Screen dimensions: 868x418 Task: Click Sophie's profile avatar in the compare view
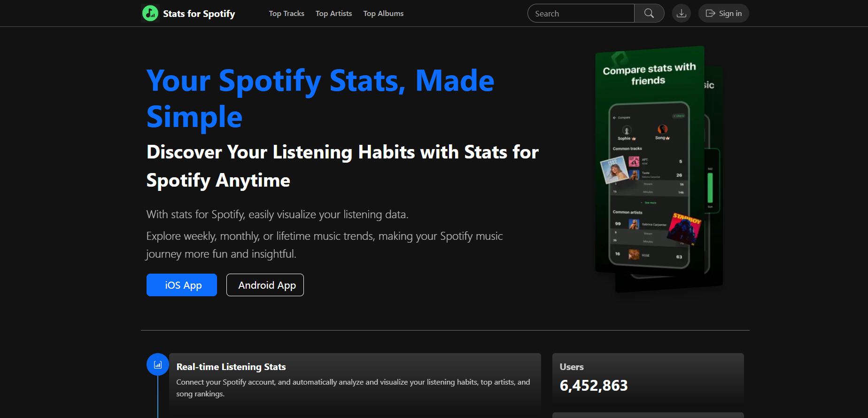pyautogui.click(x=627, y=129)
